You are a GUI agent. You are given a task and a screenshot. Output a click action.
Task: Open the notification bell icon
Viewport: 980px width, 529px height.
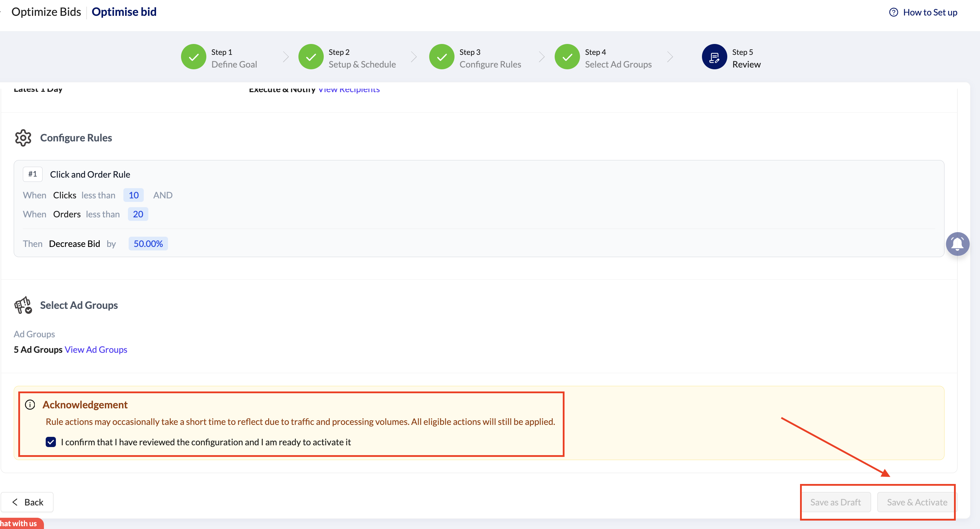click(957, 244)
